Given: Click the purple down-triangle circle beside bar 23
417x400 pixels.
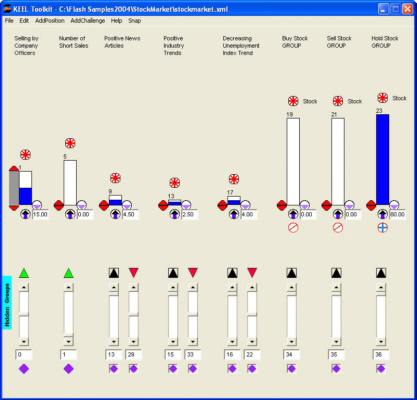Looking at the screenshot, I should click(394, 205).
